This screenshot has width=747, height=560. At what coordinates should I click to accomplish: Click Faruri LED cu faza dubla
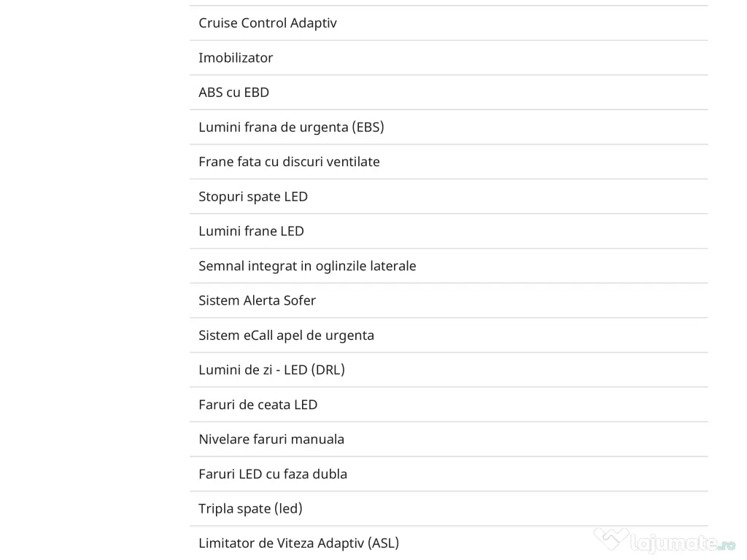click(273, 474)
